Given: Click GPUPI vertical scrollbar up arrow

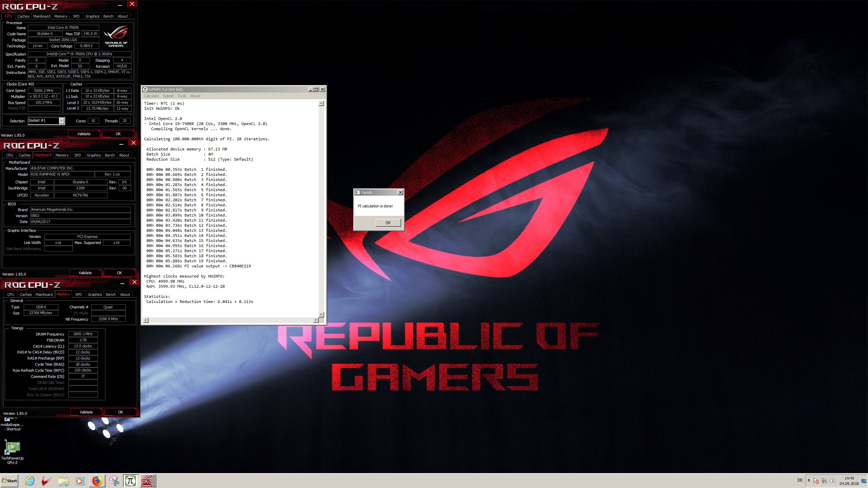Looking at the screenshot, I should [x=321, y=103].
